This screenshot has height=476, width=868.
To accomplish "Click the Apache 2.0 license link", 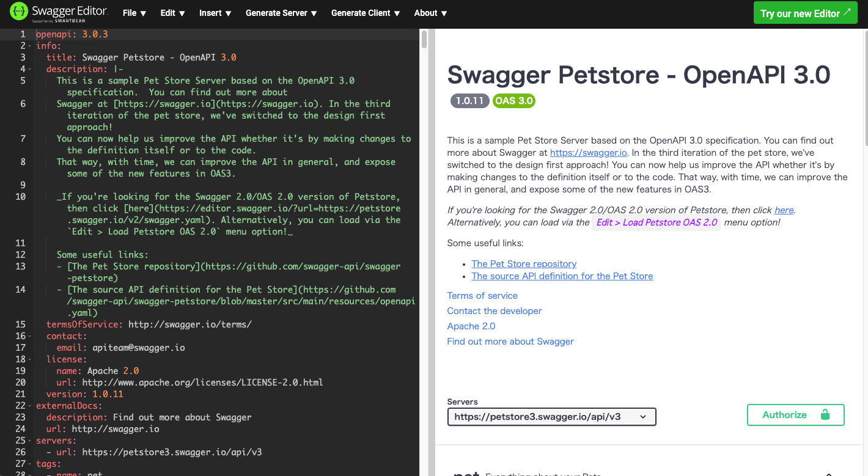I will coord(471,326).
